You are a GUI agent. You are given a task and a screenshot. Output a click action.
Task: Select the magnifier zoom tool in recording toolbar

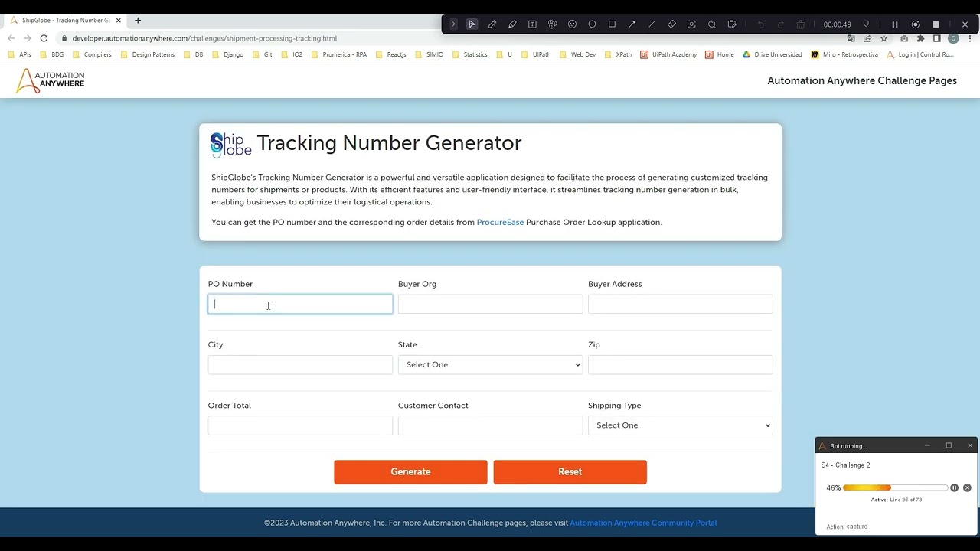(711, 24)
